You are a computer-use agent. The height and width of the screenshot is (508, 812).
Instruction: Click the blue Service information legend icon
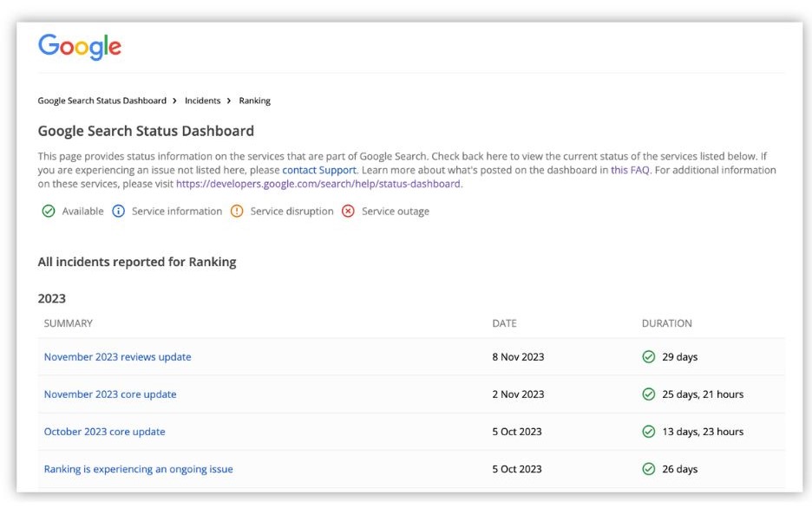[119, 212]
